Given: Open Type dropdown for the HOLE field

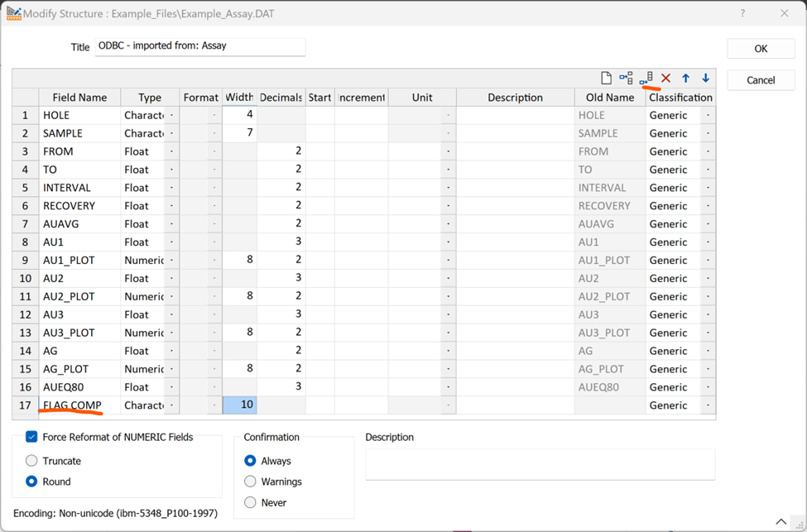Looking at the screenshot, I should [x=171, y=115].
